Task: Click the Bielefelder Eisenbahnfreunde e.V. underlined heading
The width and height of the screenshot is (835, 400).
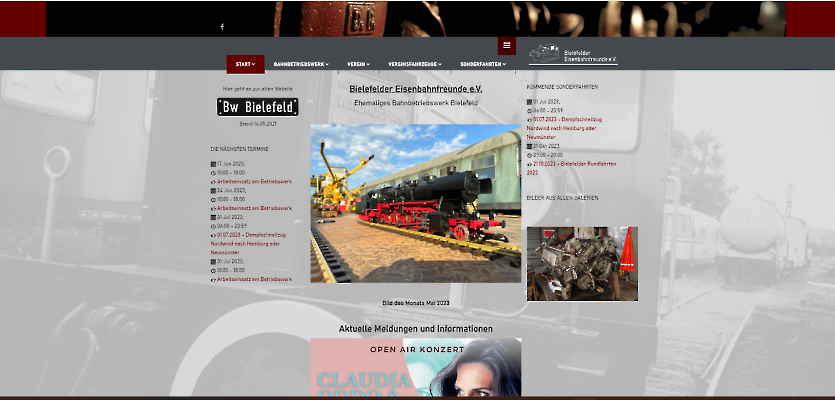Action: (x=416, y=89)
